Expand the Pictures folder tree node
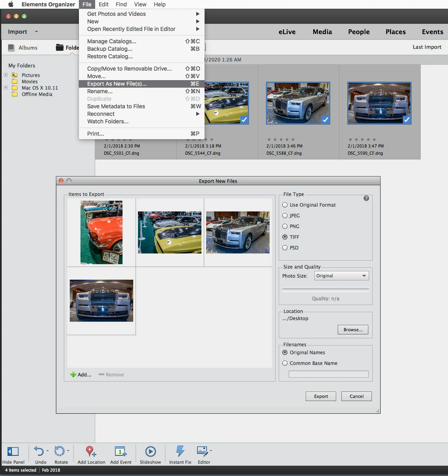This screenshot has width=448, height=476. [x=6, y=75]
